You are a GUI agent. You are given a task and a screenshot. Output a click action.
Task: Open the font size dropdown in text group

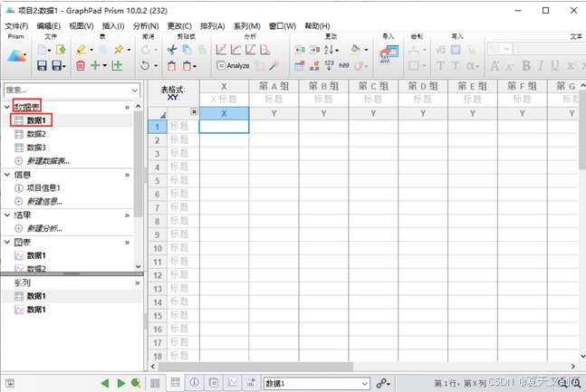click(507, 49)
